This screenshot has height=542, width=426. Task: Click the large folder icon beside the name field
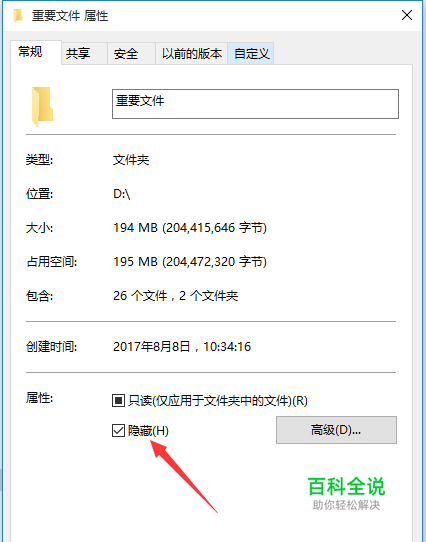tap(43, 106)
